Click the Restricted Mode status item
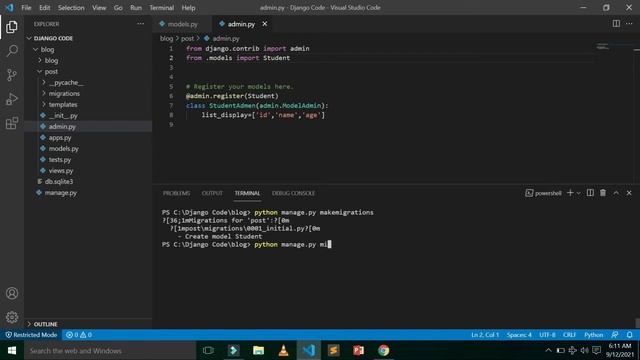The width and height of the screenshot is (640, 360). [31, 335]
